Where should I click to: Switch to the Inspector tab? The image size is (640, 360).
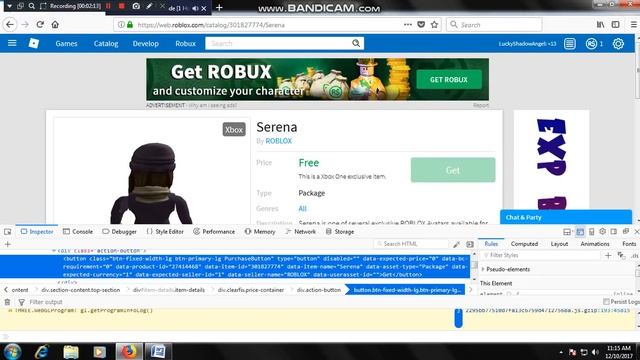pyautogui.click(x=37, y=231)
